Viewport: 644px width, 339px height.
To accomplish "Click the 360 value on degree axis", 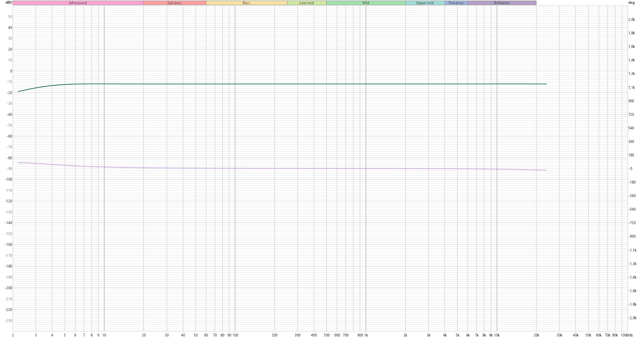I will pos(631,142).
